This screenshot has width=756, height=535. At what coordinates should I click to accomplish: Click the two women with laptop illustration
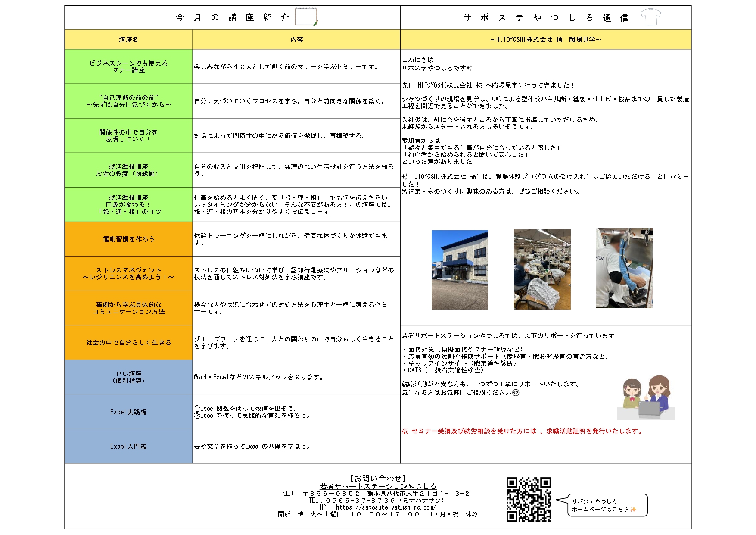[x=646, y=397]
